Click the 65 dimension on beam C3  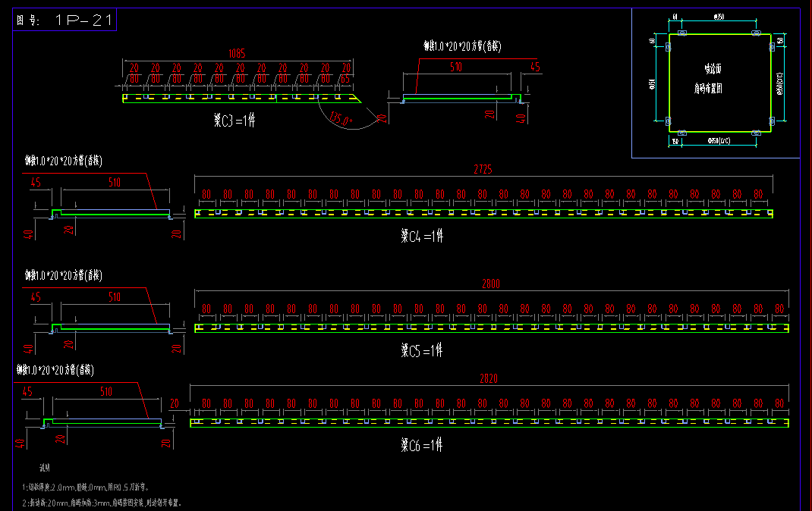(345, 79)
